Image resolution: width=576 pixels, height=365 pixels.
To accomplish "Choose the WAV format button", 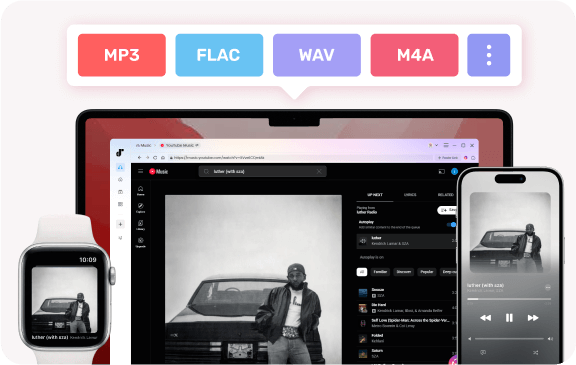I will pyautogui.click(x=317, y=55).
